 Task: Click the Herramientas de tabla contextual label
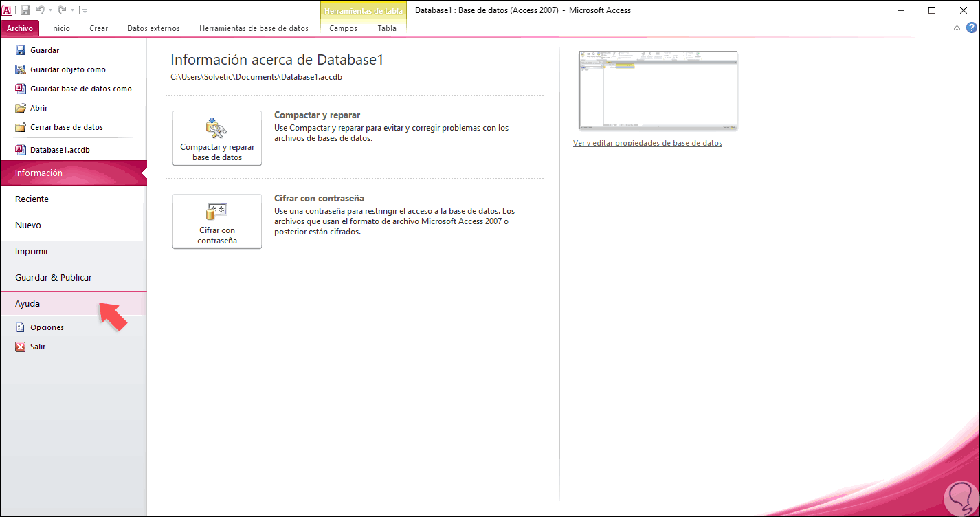click(x=364, y=10)
